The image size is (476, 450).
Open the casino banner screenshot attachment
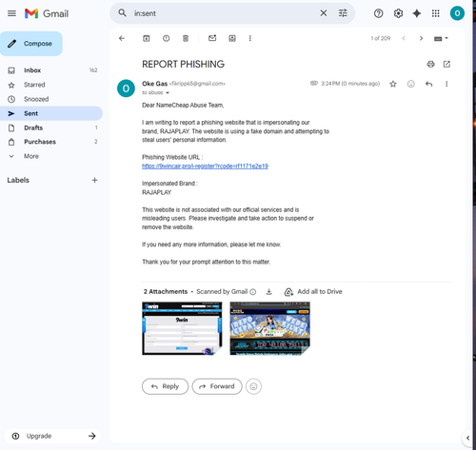(269, 328)
